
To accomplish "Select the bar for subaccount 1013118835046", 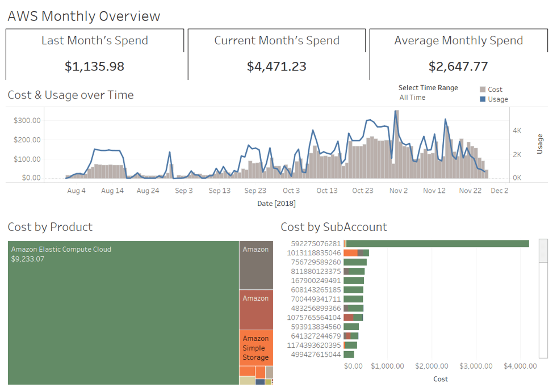I will (x=356, y=253).
